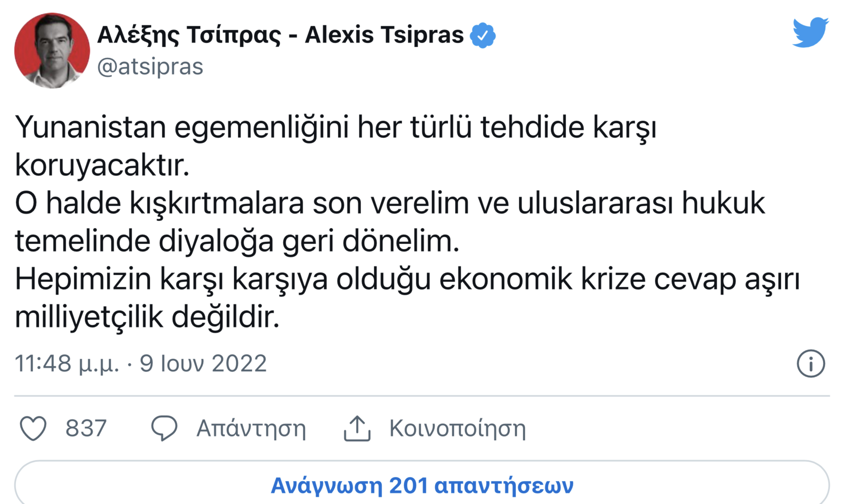Click the Twitter bird logo
Screen dimensions: 841x504
[x=810, y=32]
